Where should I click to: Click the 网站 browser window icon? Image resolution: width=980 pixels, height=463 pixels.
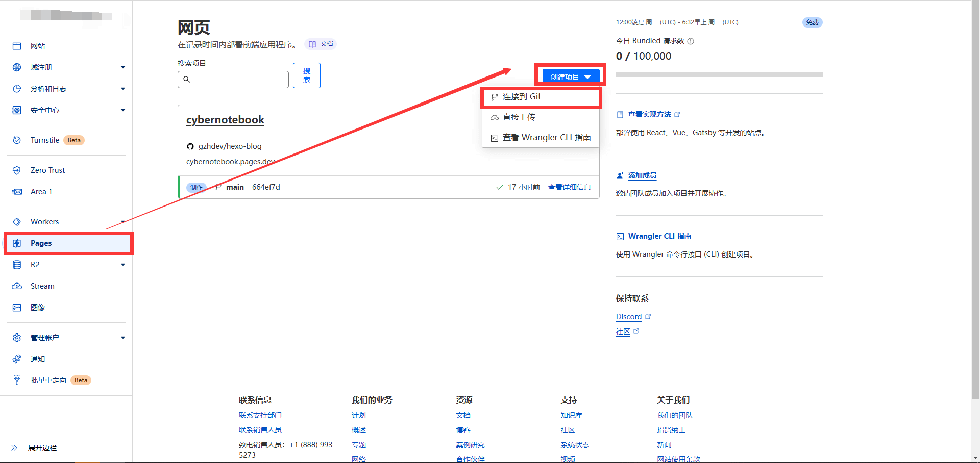click(x=17, y=46)
